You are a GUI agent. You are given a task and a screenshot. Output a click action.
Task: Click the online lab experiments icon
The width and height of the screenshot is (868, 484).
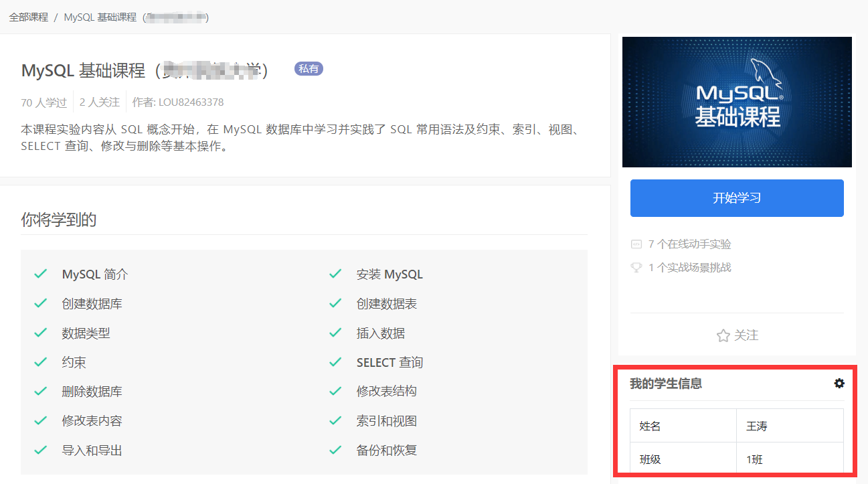point(636,244)
